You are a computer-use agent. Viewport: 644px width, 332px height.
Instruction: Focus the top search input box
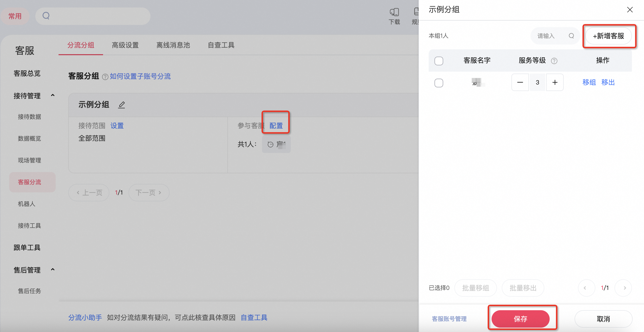tap(93, 16)
